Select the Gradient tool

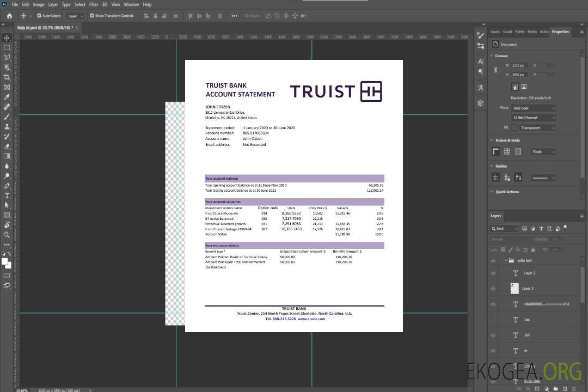click(7, 156)
